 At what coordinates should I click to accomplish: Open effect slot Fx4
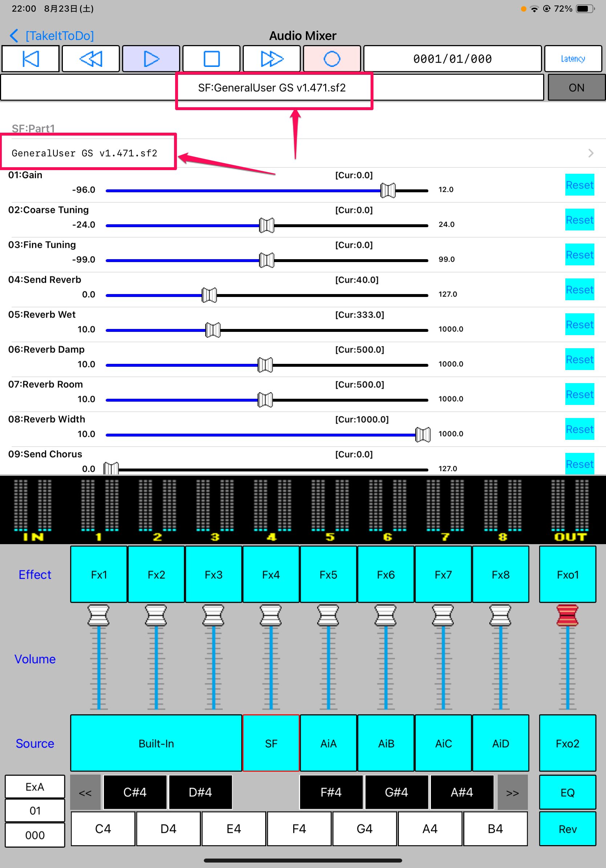(271, 574)
